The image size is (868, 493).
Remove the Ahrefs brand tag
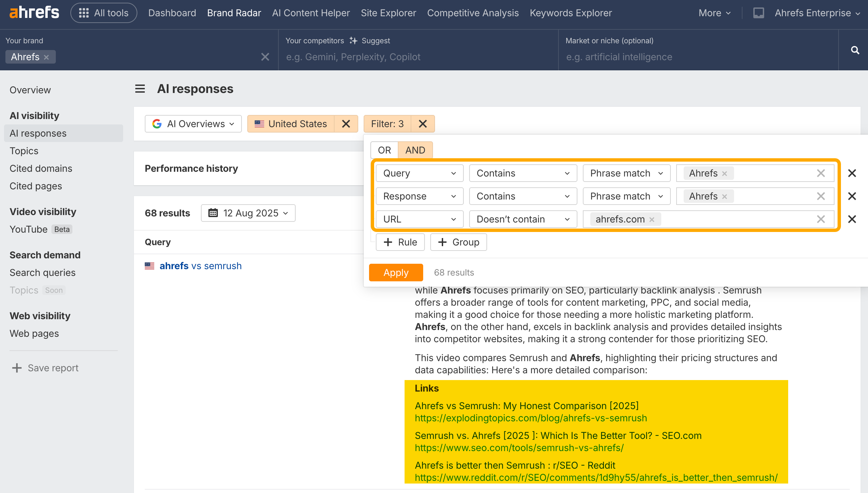click(x=46, y=57)
